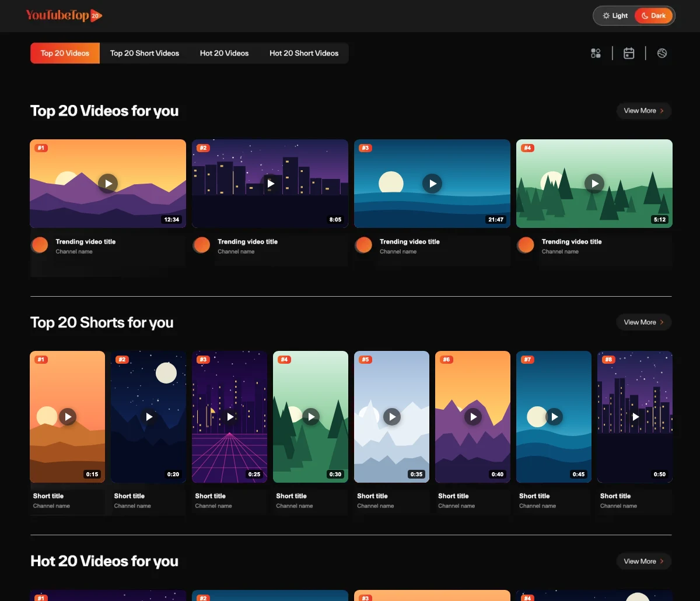
Task: Play the 0:30 green forest short
Action: (311, 417)
